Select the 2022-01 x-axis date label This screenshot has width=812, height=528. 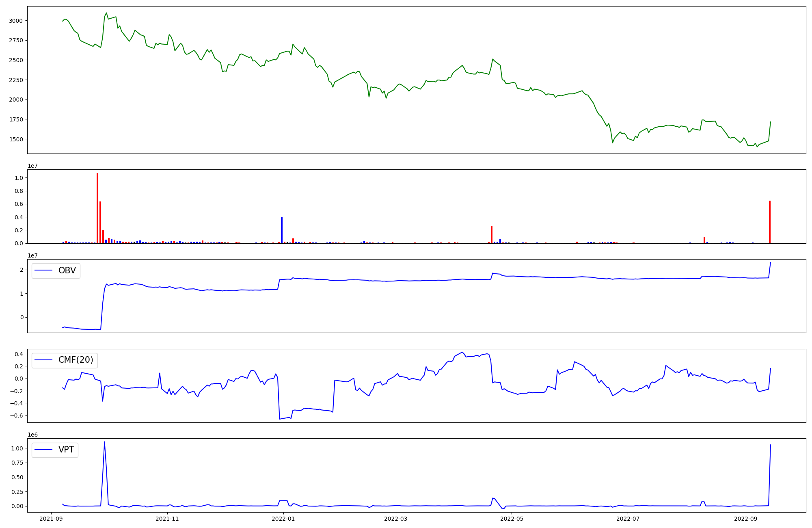(x=283, y=519)
